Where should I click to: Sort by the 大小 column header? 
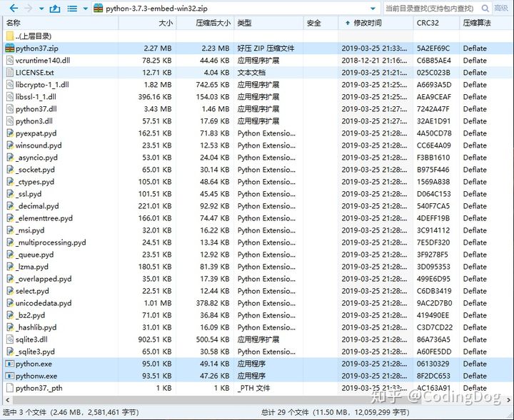point(147,23)
